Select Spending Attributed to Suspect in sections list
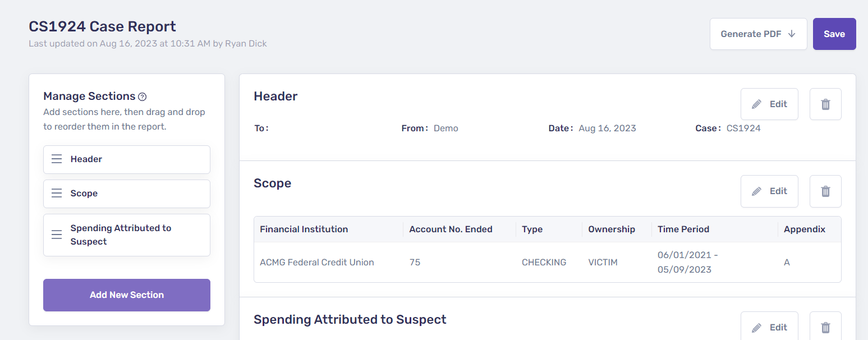 [127, 235]
